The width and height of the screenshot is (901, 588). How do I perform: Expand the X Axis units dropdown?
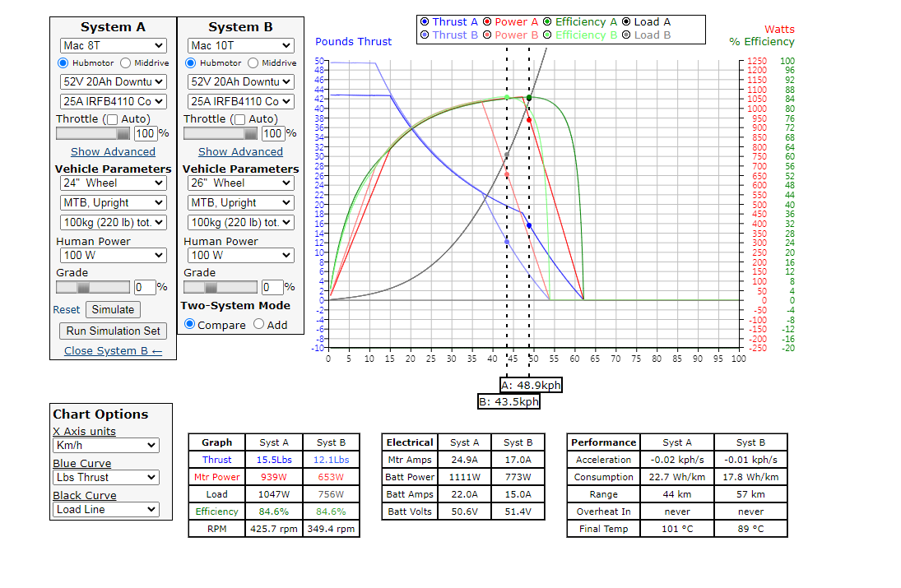point(104,446)
